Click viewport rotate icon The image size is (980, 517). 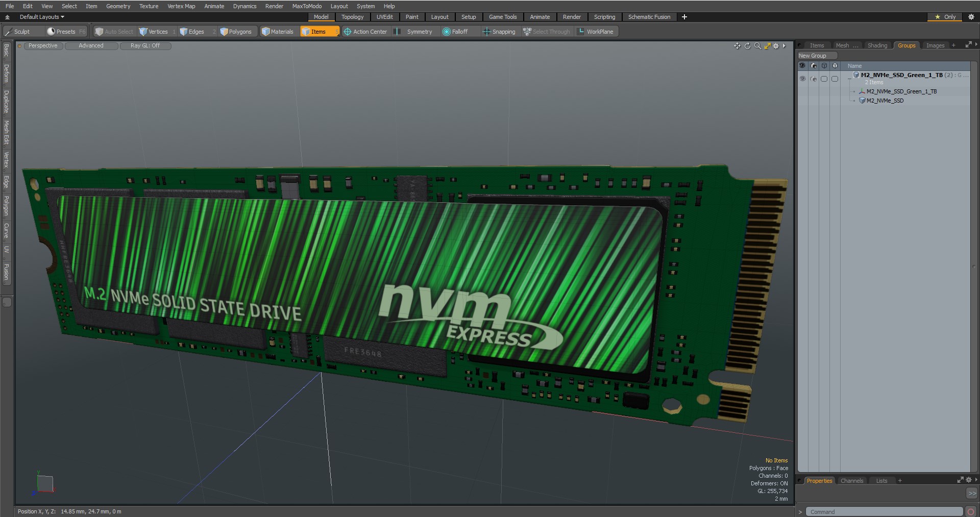point(748,46)
